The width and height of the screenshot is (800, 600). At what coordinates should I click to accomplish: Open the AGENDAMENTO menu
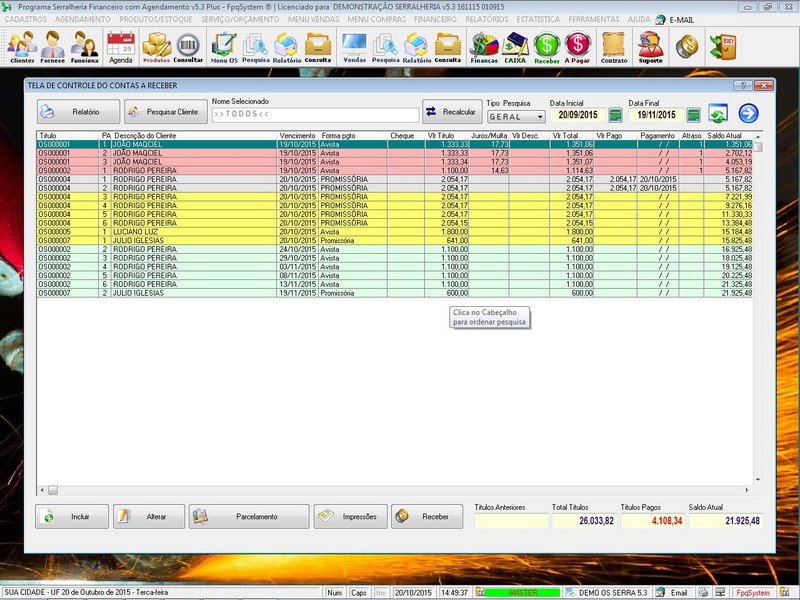pyautogui.click(x=83, y=19)
